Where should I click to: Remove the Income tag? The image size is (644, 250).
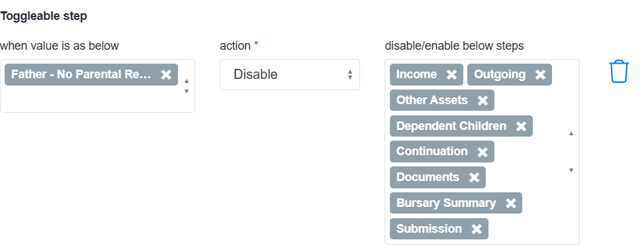click(451, 74)
